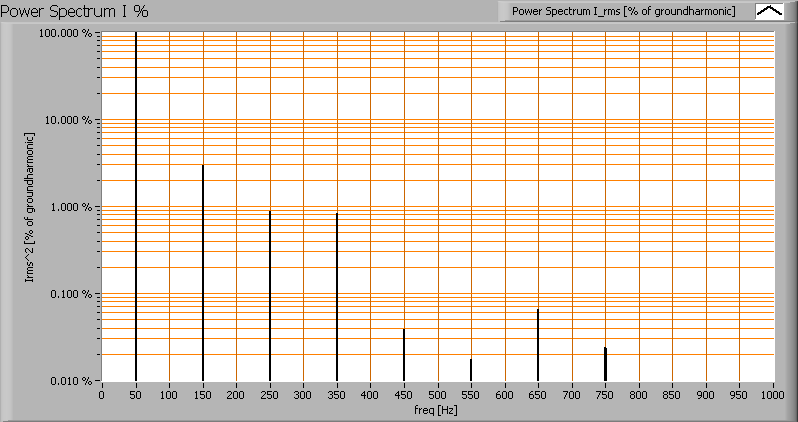
Task: Click the x-axis minimum value 0
Action: click(x=101, y=394)
